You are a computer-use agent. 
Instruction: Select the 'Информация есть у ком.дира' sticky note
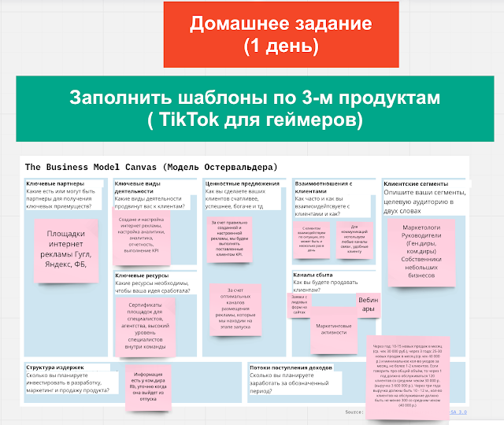coord(148,388)
